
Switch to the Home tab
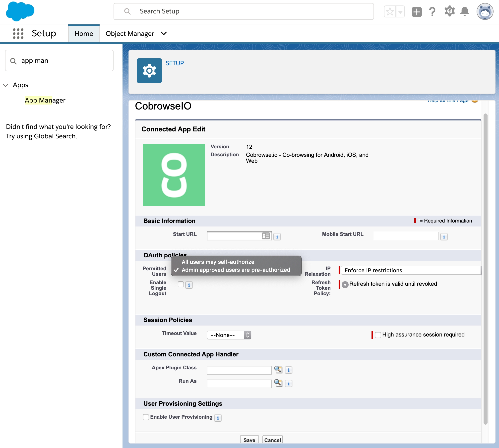[x=84, y=34]
